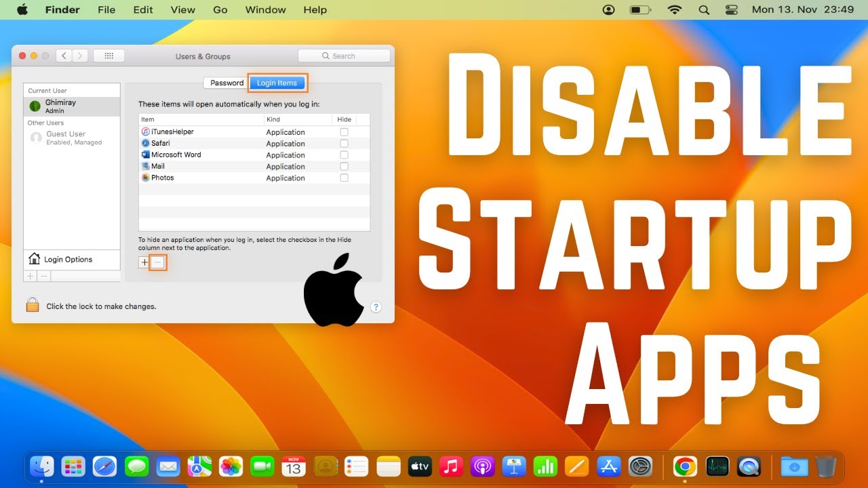Open the Apple menu

22,9
